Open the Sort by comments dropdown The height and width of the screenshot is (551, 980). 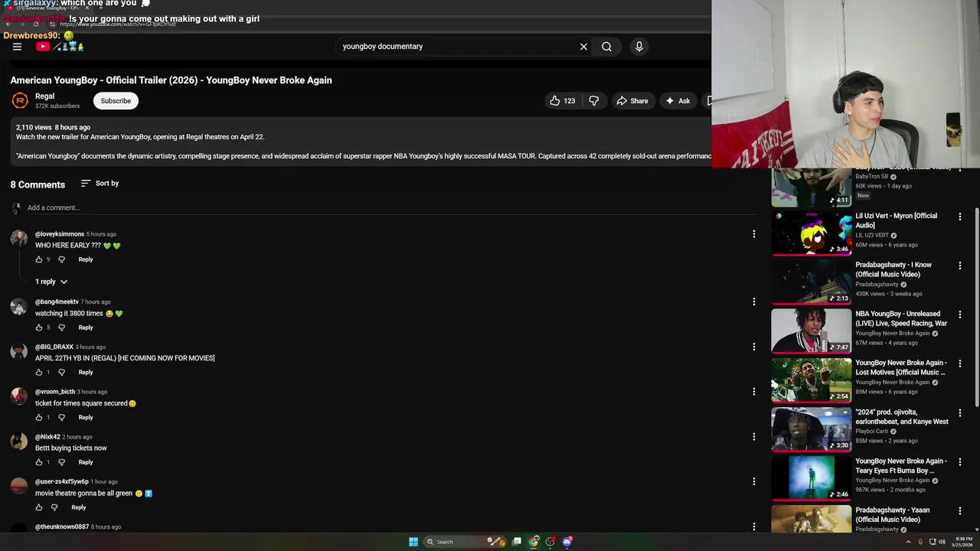click(100, 184)
